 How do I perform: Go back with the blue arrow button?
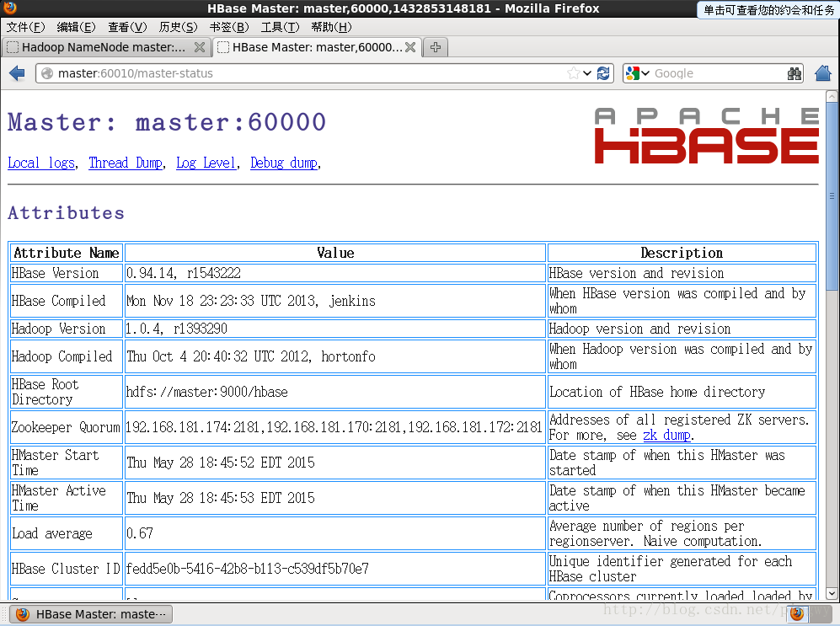(17, 73)
